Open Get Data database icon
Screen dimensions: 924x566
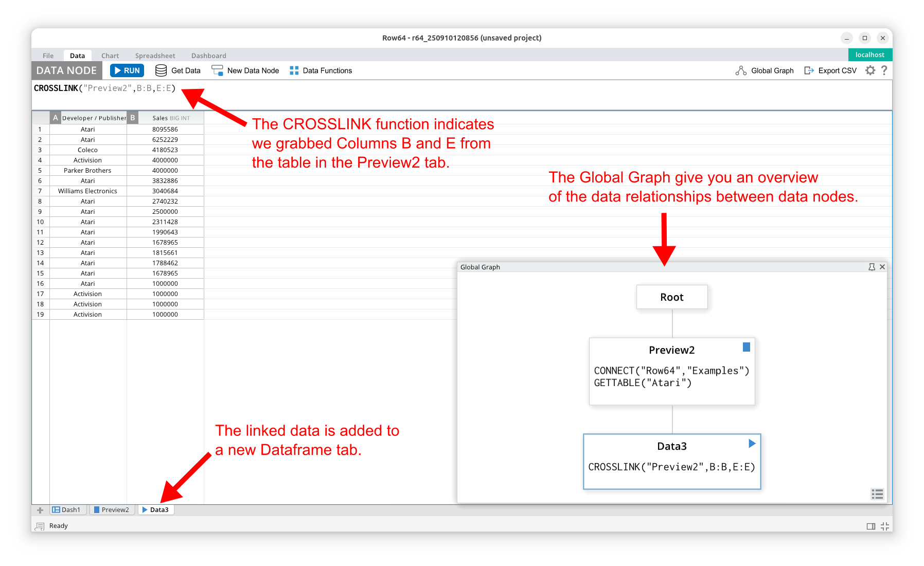coord(161,70)
